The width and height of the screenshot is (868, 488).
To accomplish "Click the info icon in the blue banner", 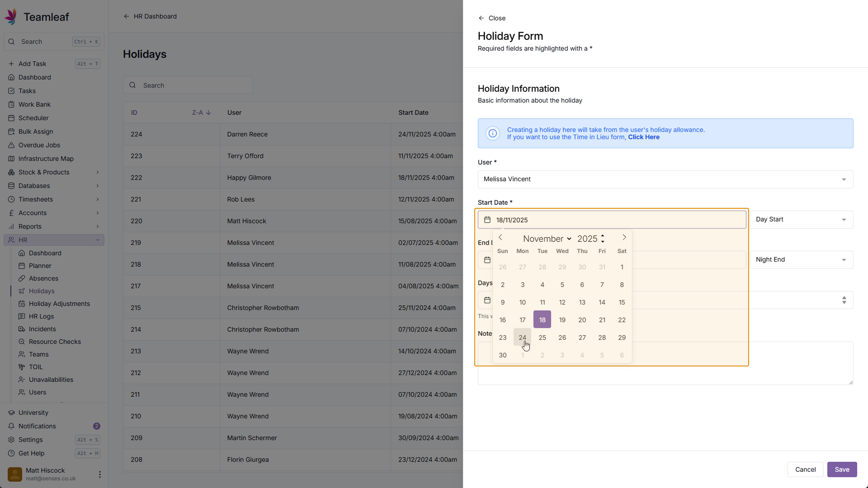I will [x=493, y=133].
